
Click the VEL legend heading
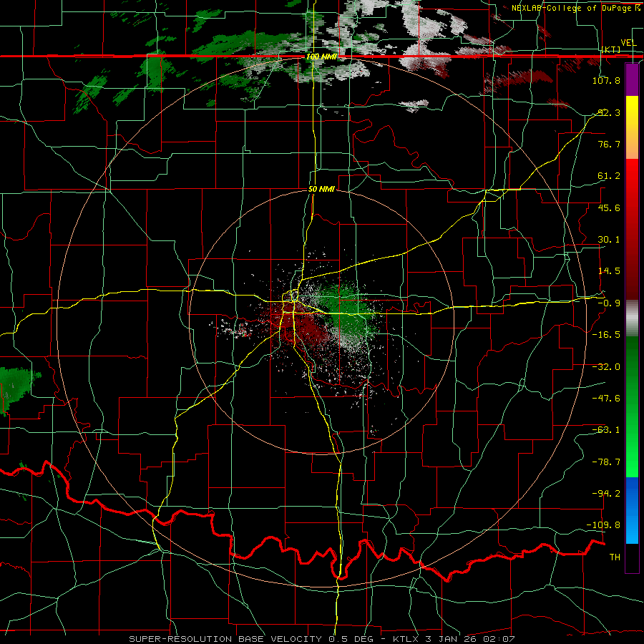tap(628, 43)
